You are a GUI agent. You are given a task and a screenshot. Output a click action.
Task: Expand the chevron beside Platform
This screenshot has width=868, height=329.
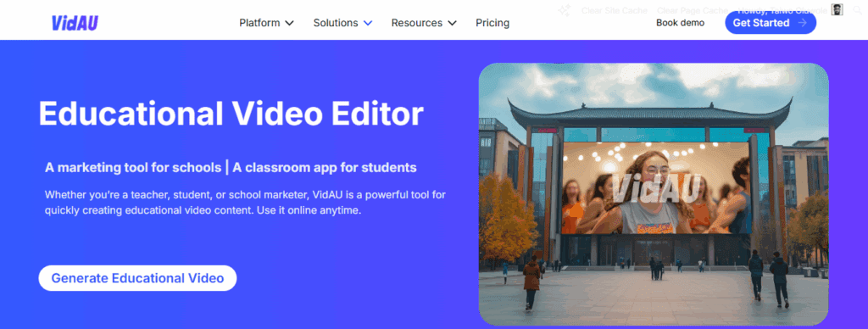(x=289, y=23)
